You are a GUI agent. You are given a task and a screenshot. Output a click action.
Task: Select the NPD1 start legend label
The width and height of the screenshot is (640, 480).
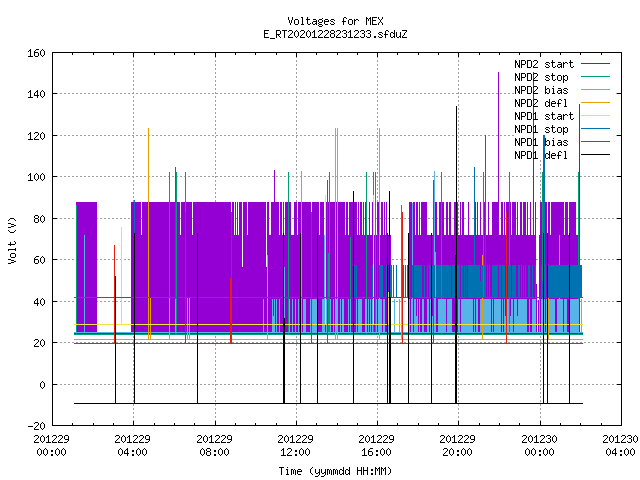point(544,116)
